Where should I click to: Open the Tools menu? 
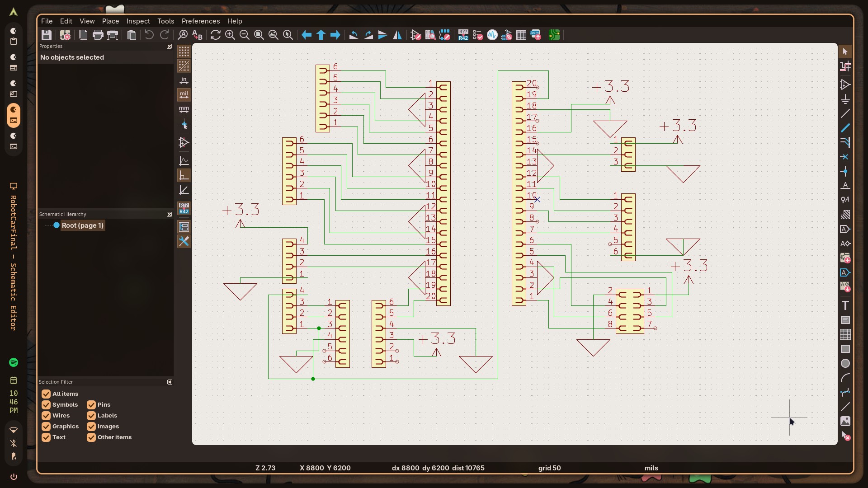[165, 21]
